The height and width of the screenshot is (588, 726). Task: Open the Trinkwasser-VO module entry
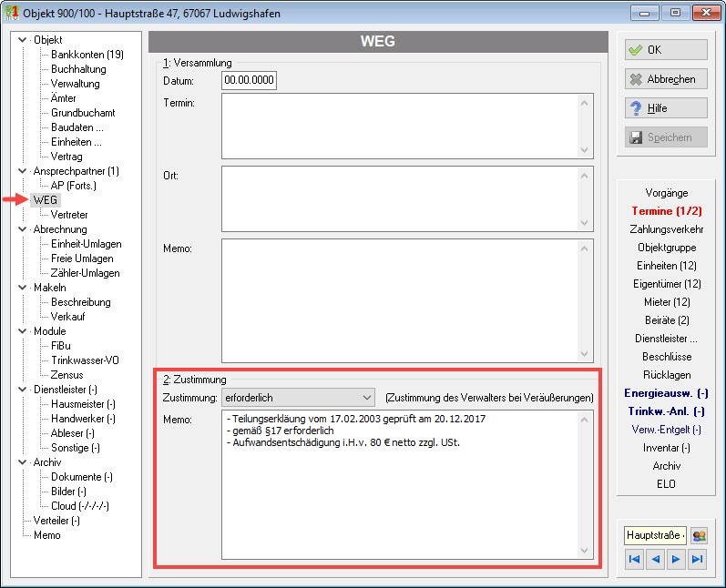(85, 360)
